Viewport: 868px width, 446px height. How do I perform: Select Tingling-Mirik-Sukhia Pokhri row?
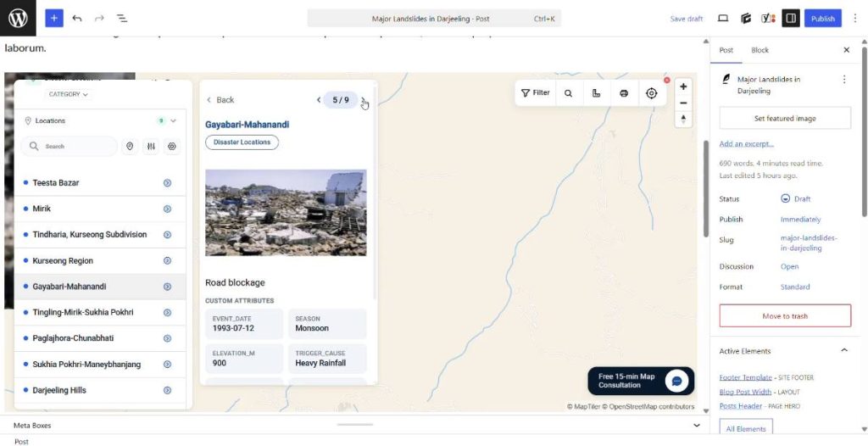coord(100,313)
